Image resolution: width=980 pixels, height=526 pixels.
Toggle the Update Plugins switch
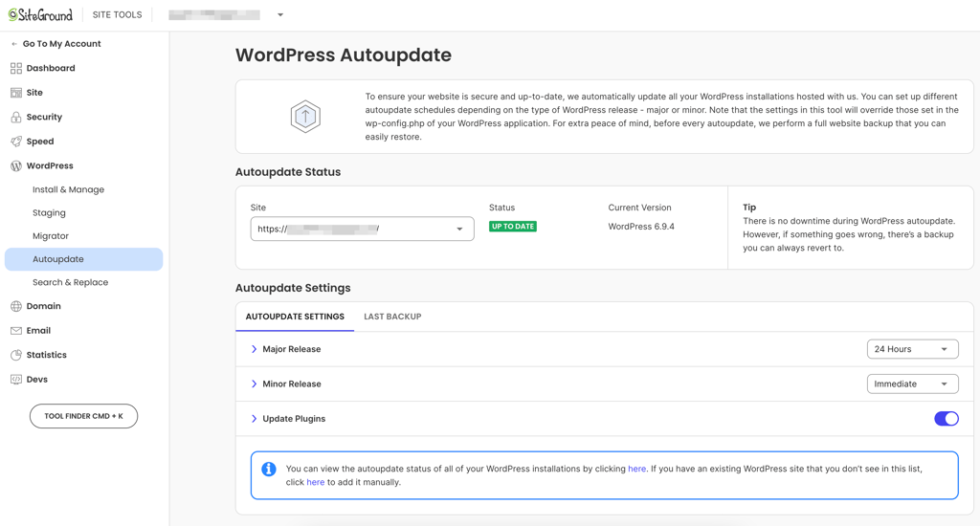tap(947, 419)
